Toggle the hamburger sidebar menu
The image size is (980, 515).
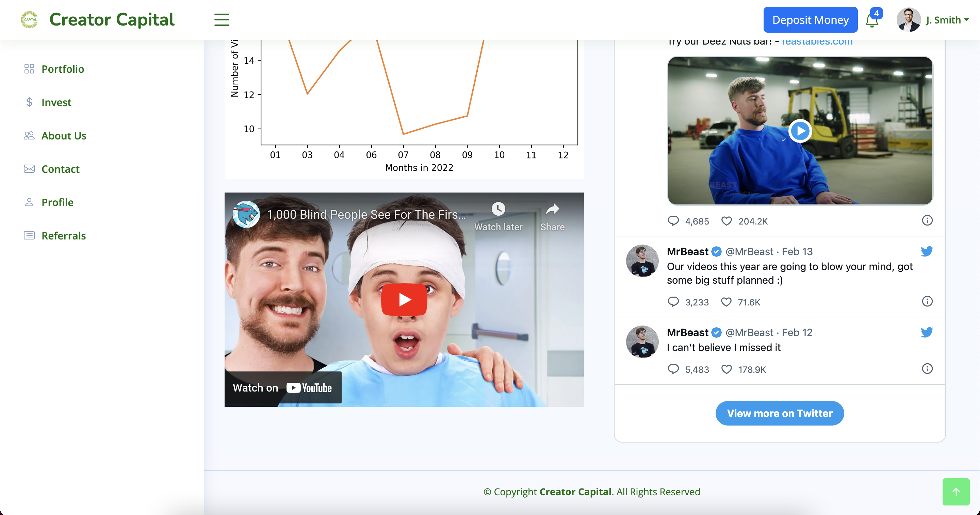222,19
